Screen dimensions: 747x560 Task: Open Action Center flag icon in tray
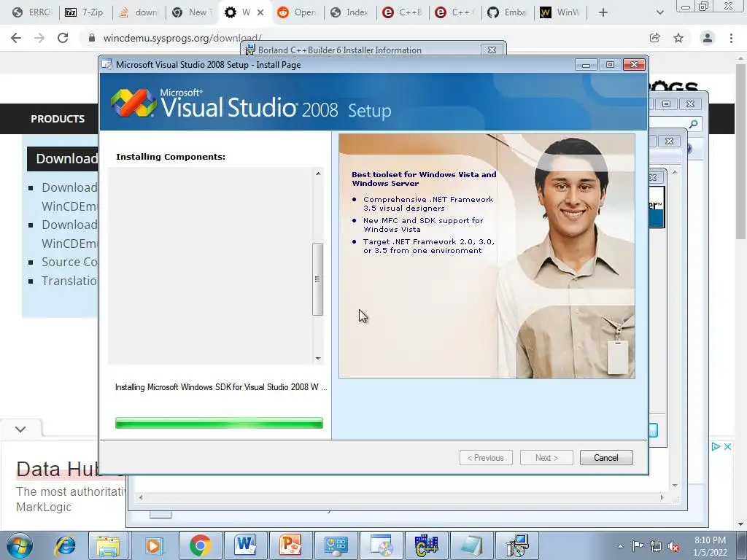click(x=638, y=546)
